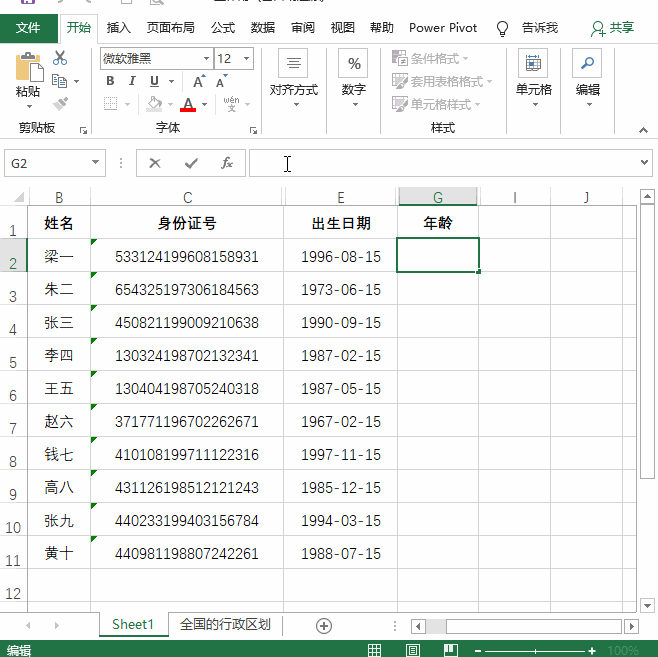Open the Clipboard dialog launcher

pos(84,131)
